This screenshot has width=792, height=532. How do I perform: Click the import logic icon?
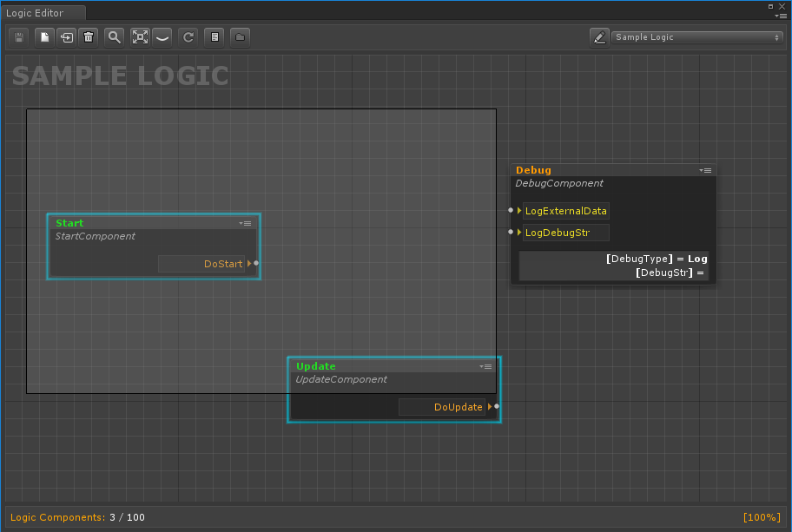click(67, 37)
